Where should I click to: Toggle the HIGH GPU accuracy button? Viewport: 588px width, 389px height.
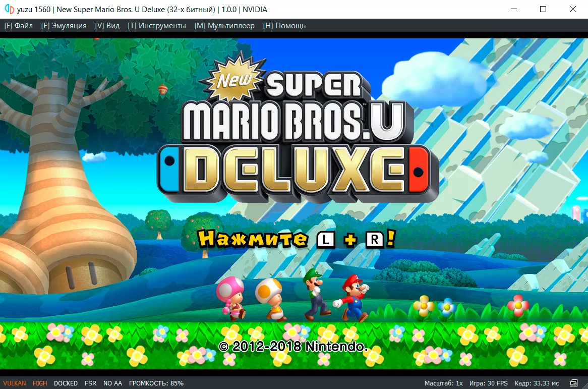point(40,383)
